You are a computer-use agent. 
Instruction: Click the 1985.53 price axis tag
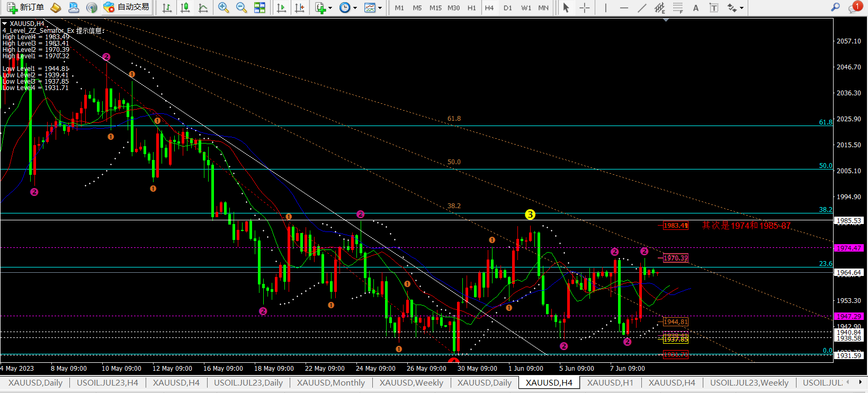(848, 220)
